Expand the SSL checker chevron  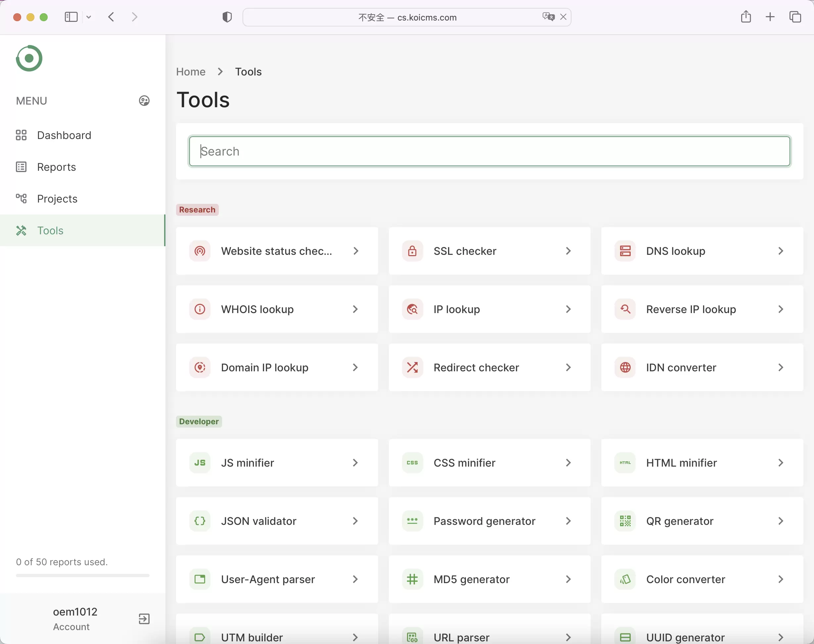click(x=568, y=251)
